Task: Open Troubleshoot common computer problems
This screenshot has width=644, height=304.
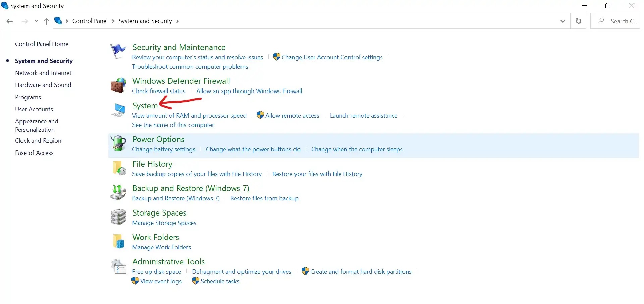Action: 190,67
